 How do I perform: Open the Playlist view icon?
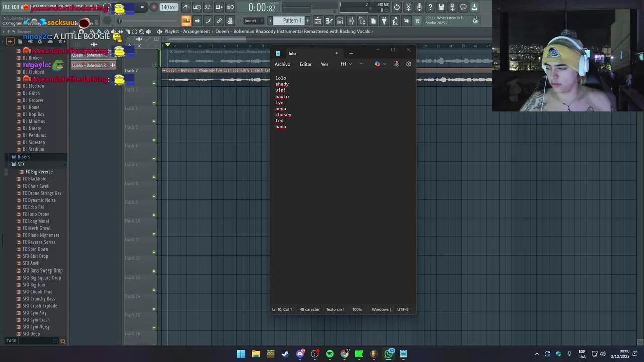(318, 21)
